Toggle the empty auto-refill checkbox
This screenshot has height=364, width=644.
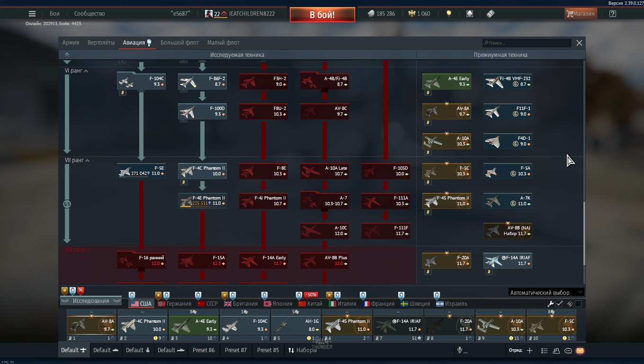coord(578,304)
